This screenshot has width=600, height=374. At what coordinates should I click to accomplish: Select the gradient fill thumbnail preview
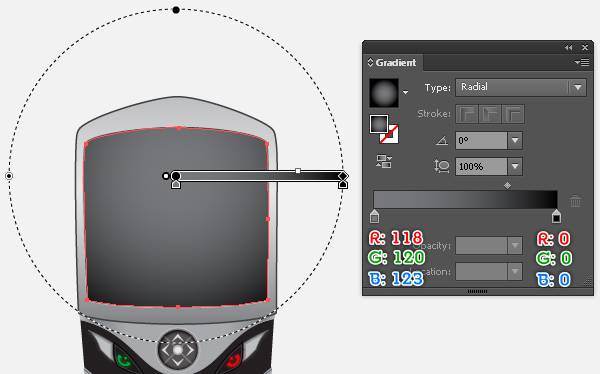[x=384, y=93]
